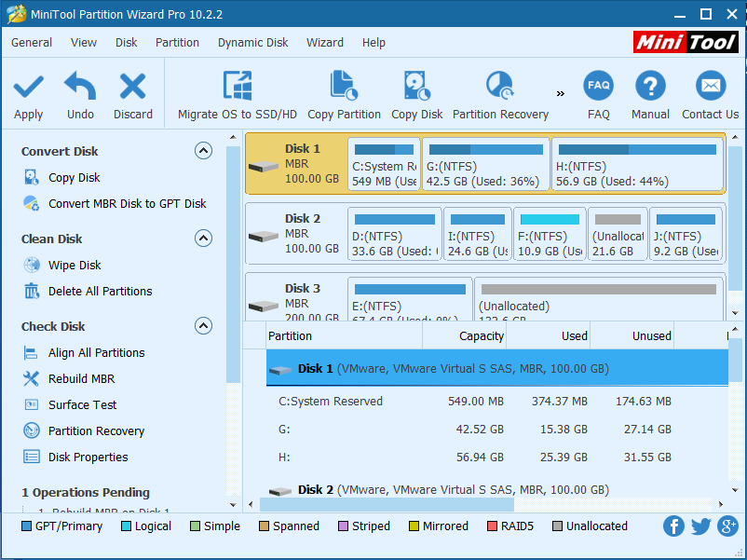Select the F:(NTFS) logical partition block

pyautogui.click(x=550, y=234)
